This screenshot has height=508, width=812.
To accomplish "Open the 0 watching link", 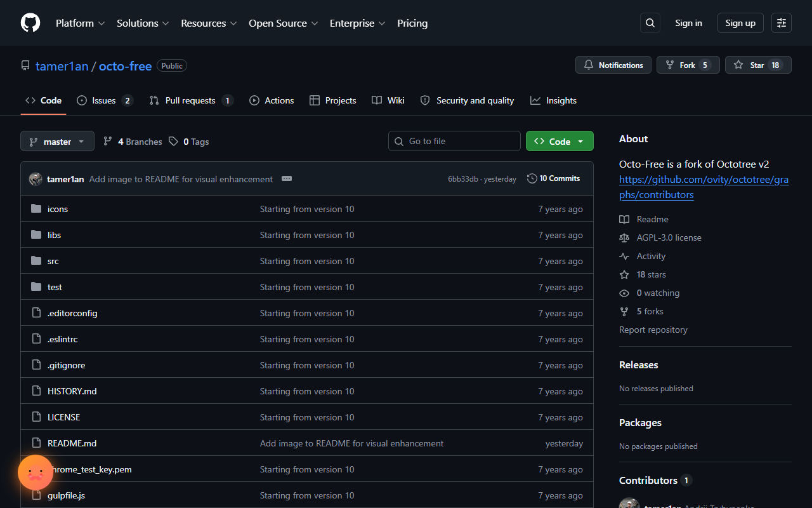I will pos(650,293).
